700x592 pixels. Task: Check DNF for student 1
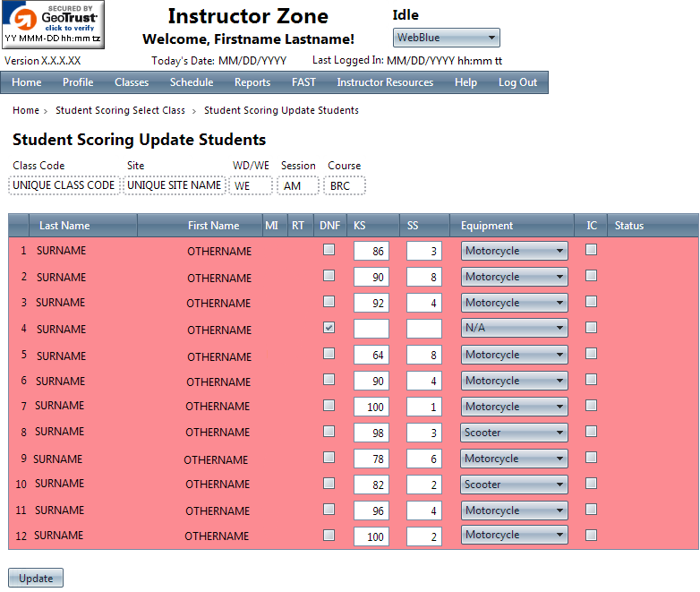(329, 249)
